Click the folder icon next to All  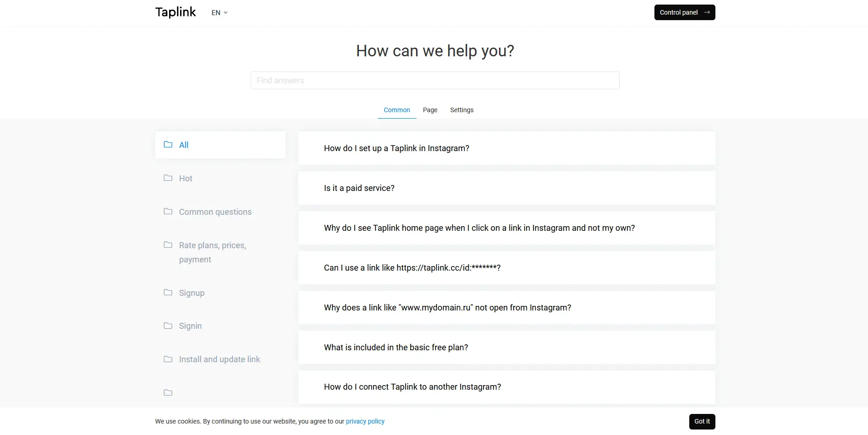[x=168, y=144]
